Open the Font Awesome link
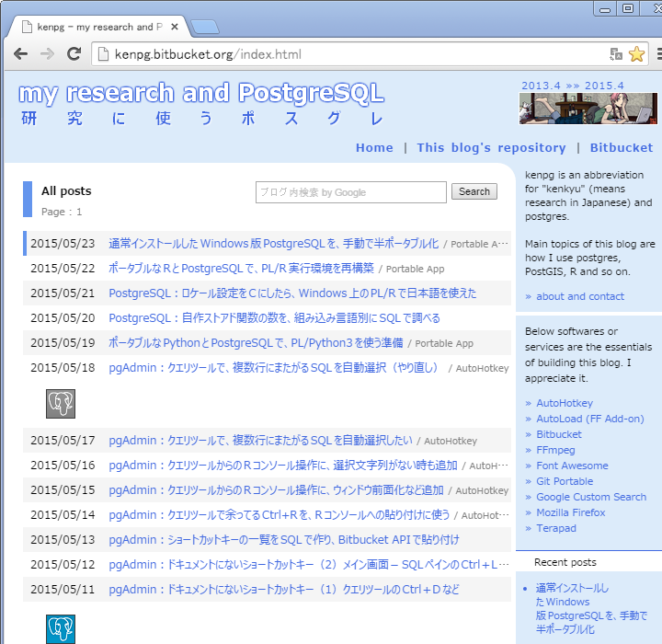The width and height of the screenshot is (662, 644). tap(572, 466)
